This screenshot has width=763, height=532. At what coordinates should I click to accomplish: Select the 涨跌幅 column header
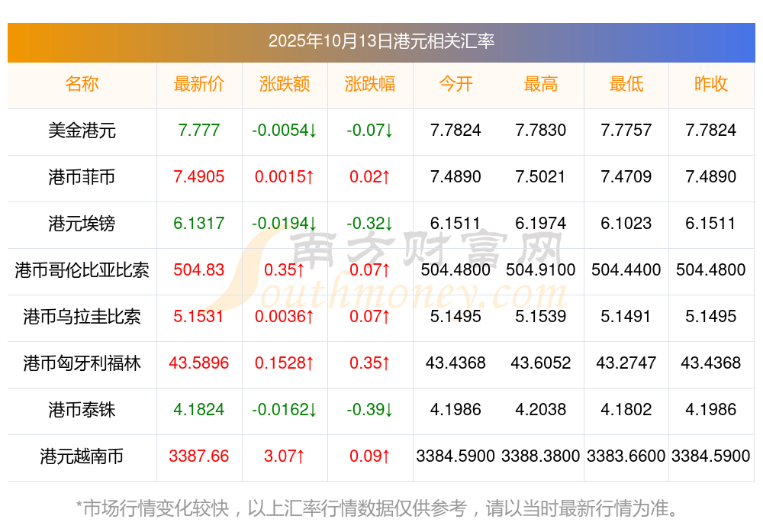click(370, 84)
